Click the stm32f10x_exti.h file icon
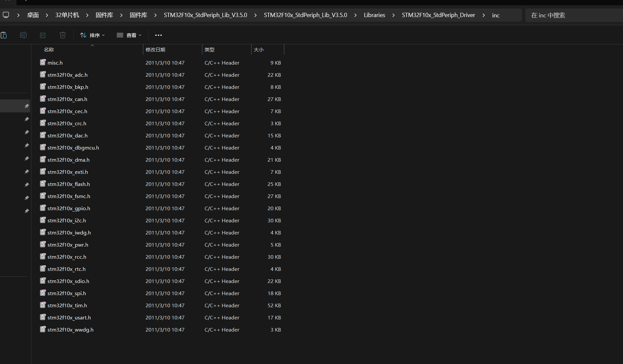Image resolution: width=623 pixels, height=364 pixels. point(43,172)
